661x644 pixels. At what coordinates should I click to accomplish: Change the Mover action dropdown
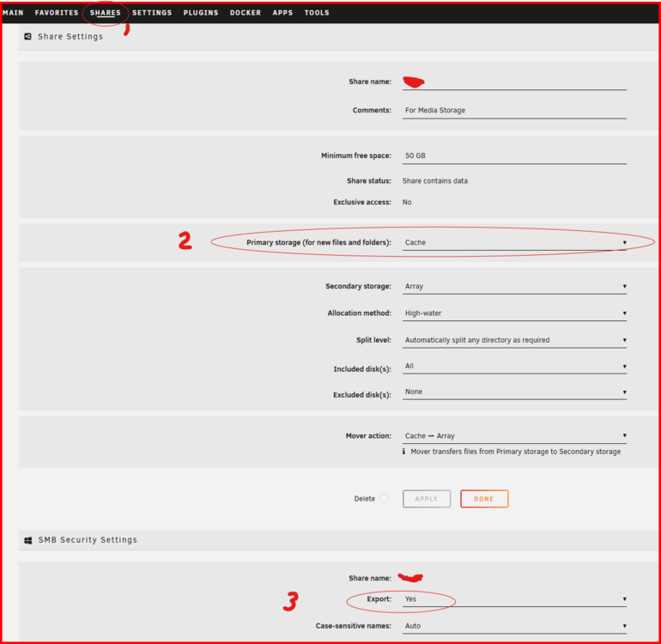tap(514, 436)
